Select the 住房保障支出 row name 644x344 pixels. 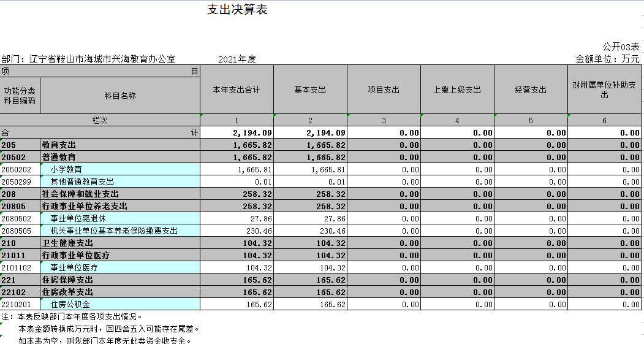120,280
